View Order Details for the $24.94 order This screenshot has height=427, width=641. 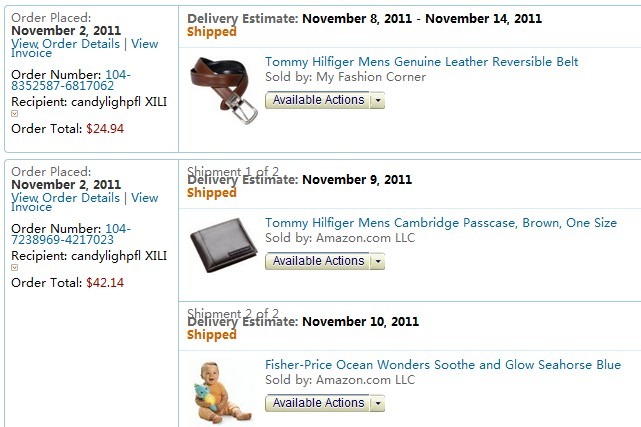coord(65,44)
